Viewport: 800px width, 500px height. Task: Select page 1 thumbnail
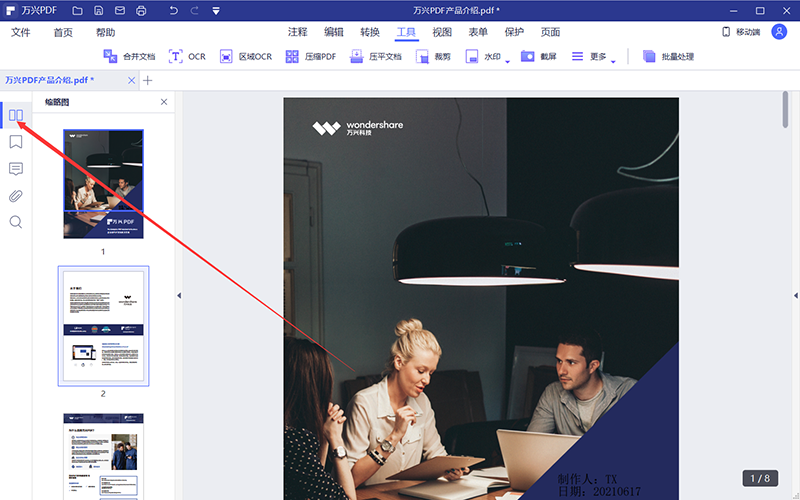103,184
